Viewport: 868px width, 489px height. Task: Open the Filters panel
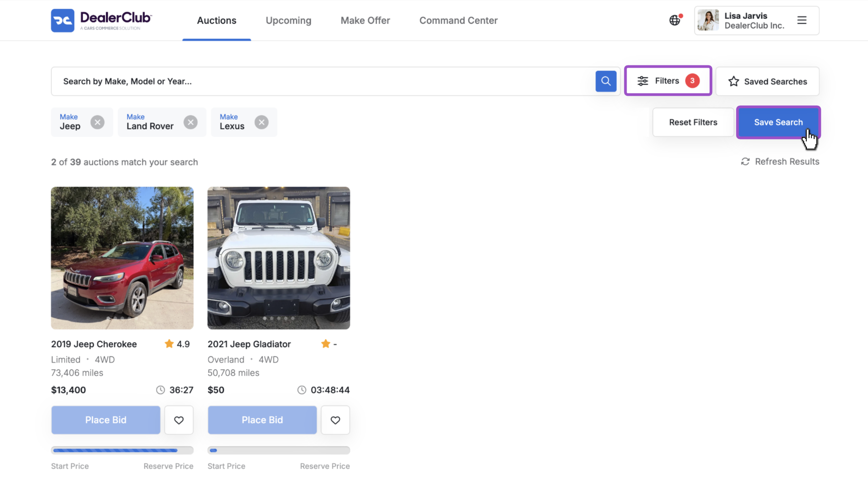[x=668, y=81]
